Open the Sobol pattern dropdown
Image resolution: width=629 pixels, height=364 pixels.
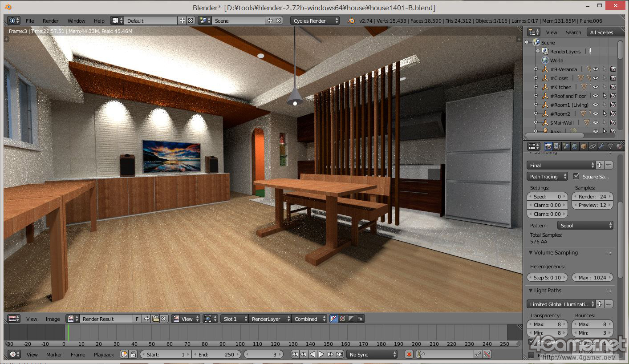click(x=585, y=225)
